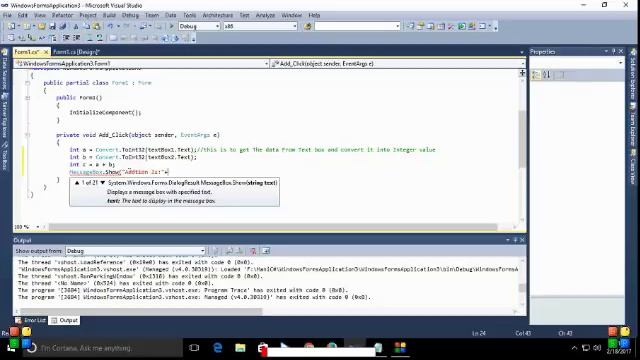Open File Explorer from taskbar

240,348
